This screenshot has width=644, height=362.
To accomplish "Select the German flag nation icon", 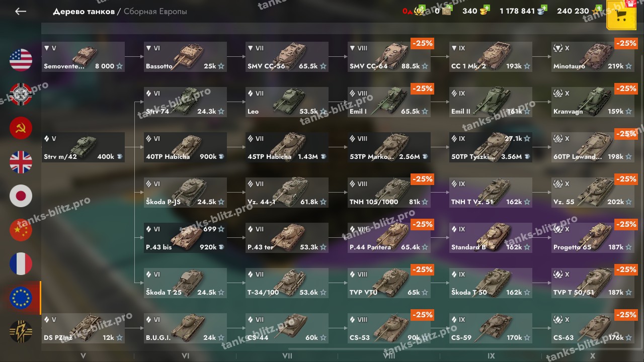I will click(x=21, y=94).
